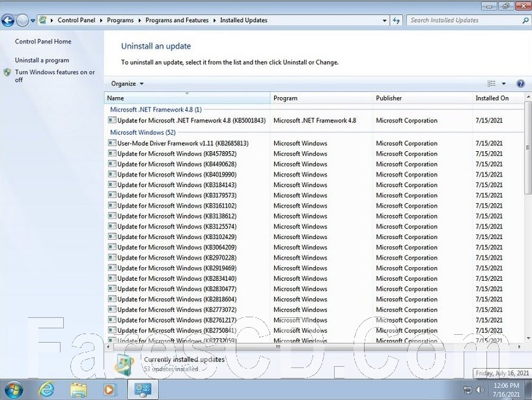Click the network tray icon

(468, 390)
